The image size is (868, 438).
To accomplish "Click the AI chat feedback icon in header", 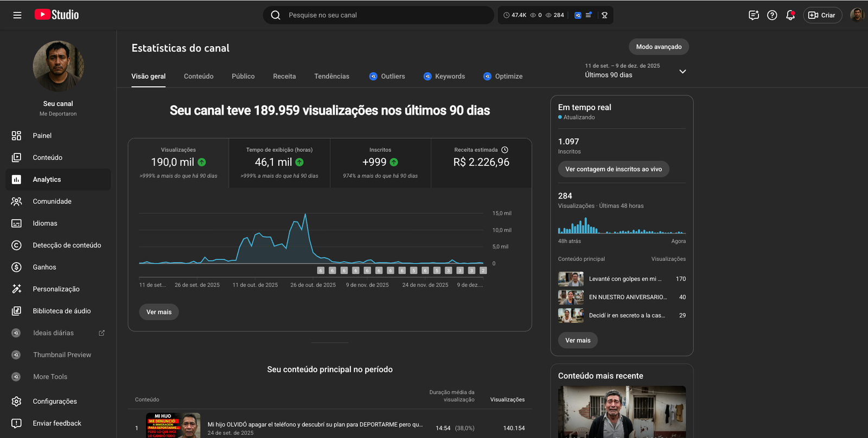I will click(x=754, y=15).
